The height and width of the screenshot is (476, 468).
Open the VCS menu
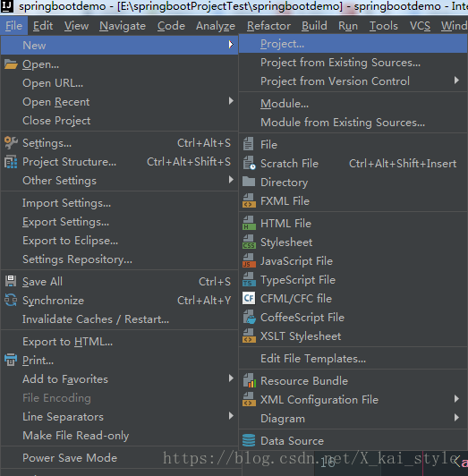420,26
